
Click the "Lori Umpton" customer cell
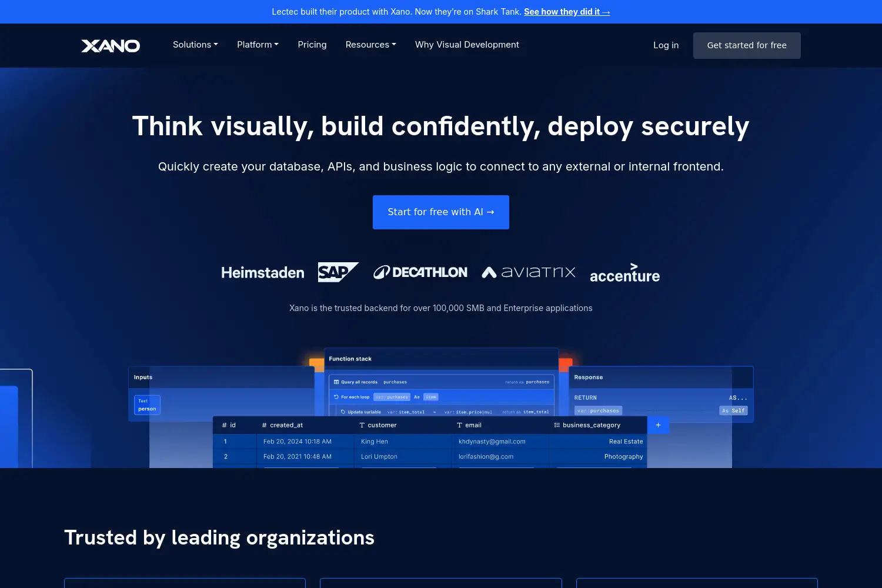[x=379, y=457]
